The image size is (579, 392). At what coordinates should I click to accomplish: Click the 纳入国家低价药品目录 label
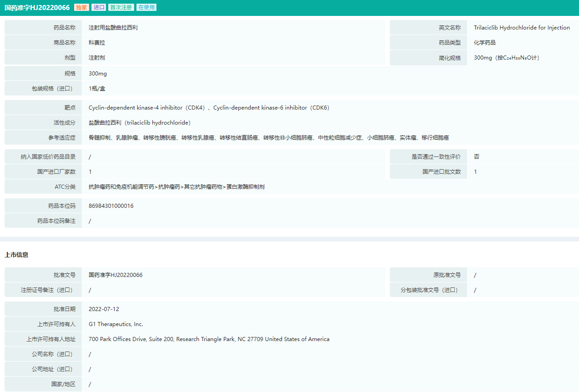(x=48, y=157)
